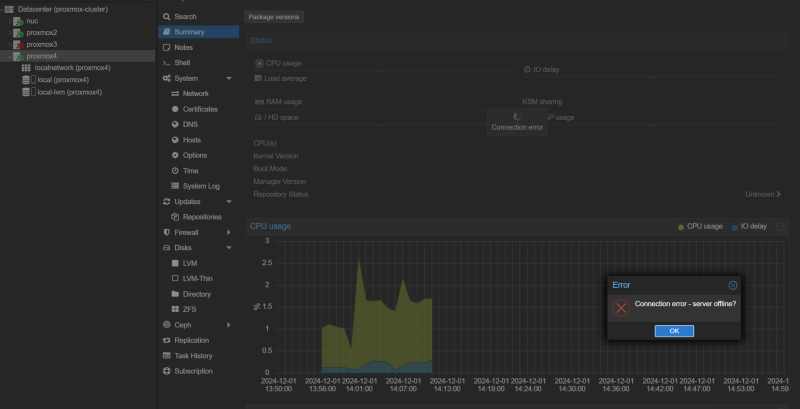This screenshot has width=800, height=409.
Task: Click the Subscription lifebuoy icon
Action: [166, 371]
